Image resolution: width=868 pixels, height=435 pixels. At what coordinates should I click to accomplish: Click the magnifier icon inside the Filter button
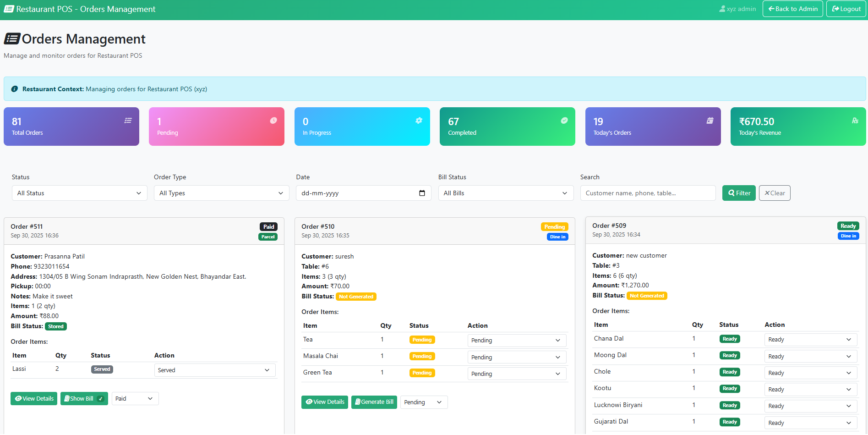click(x=731, y=193)
